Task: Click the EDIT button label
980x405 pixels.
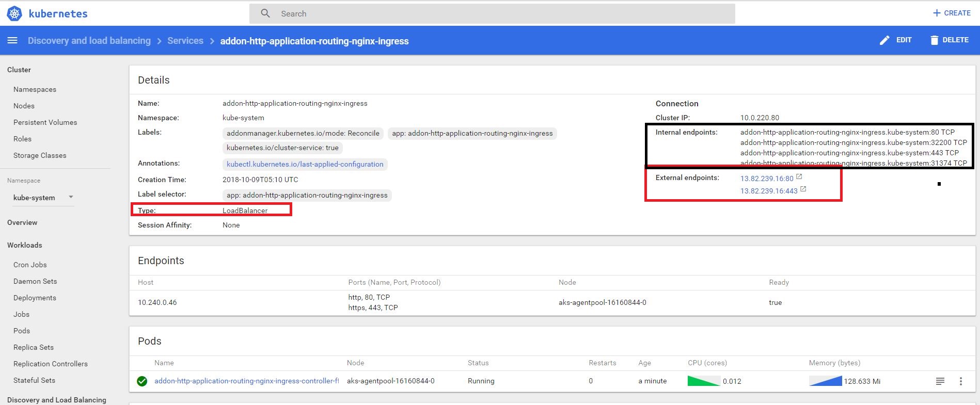Action: click(904, 40)
